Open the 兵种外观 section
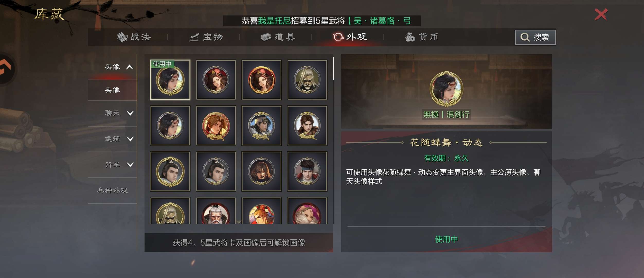 (112, 190)
